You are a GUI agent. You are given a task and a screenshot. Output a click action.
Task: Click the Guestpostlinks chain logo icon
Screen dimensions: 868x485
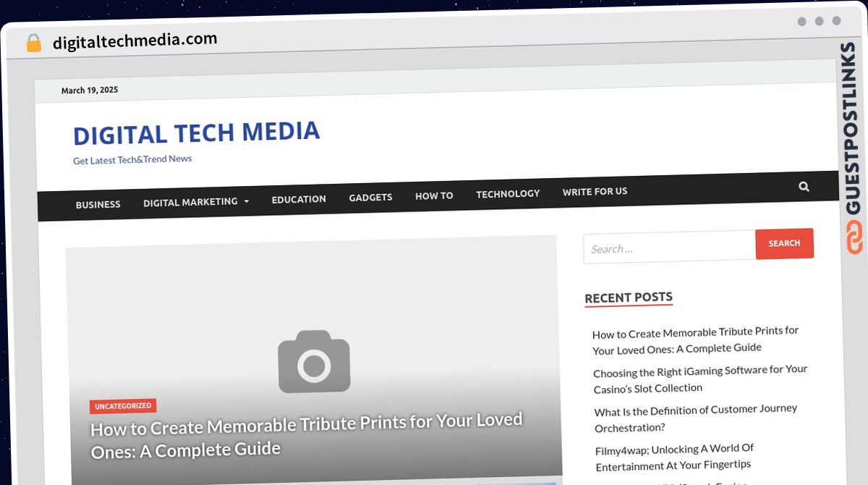[855, 237]
